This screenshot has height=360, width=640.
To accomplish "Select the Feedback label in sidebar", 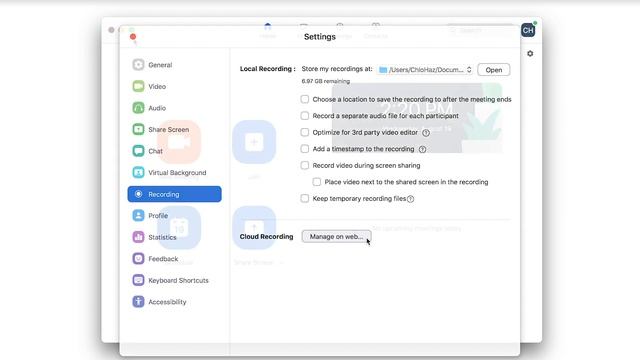I will (163, 259).
